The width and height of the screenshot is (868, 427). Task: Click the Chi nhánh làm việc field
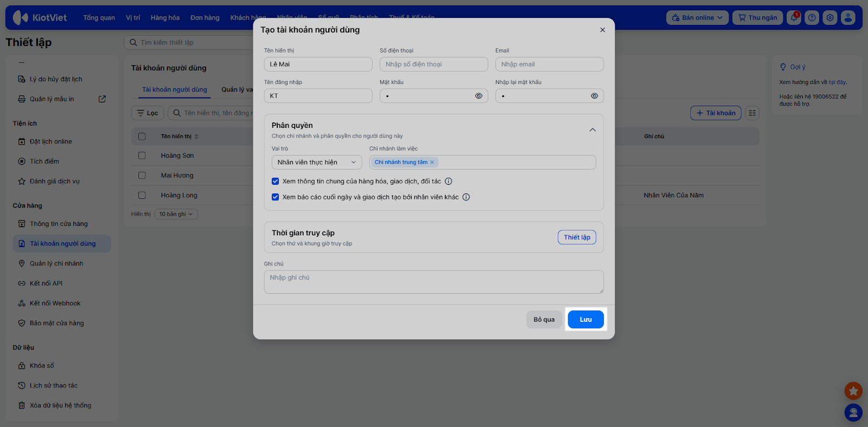(483, 163)
